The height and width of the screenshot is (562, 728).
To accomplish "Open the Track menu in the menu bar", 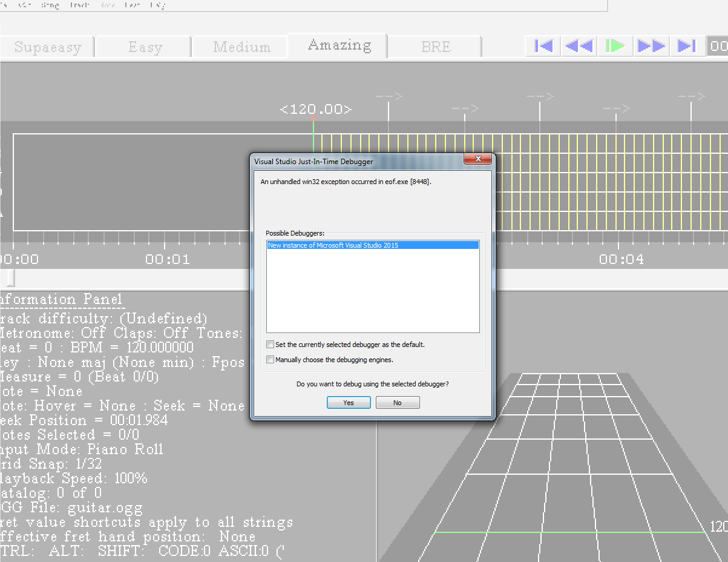I will pyautogui.click(x=79, y=5).
